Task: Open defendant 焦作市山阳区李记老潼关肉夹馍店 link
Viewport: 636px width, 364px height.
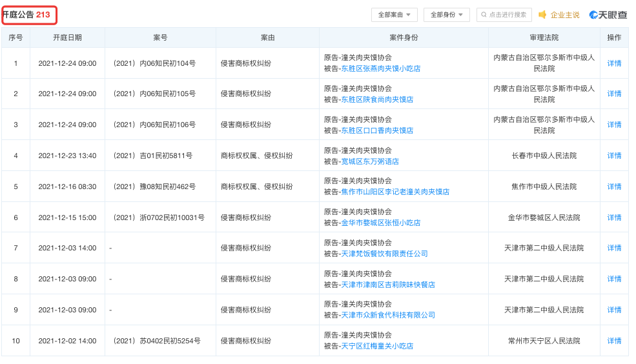Action: click(395, 192)
